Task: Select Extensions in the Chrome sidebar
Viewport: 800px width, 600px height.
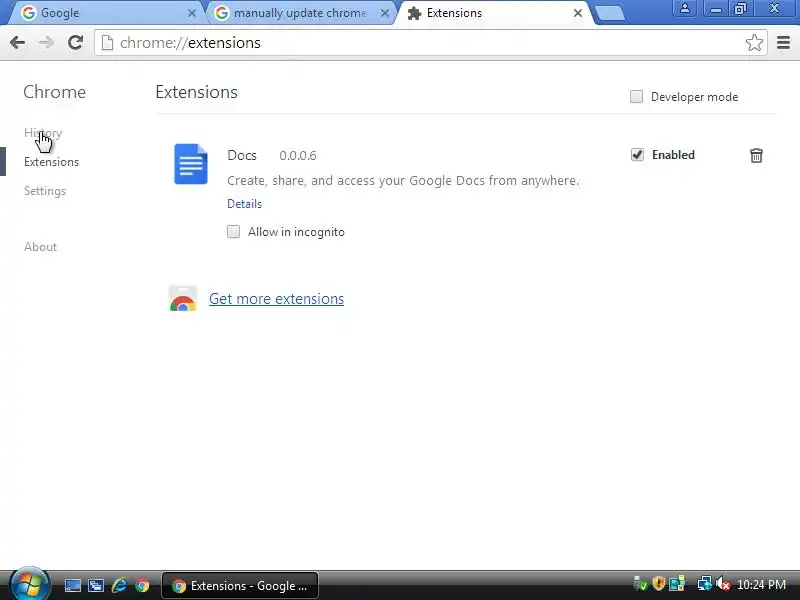Action: click(52, 162)
